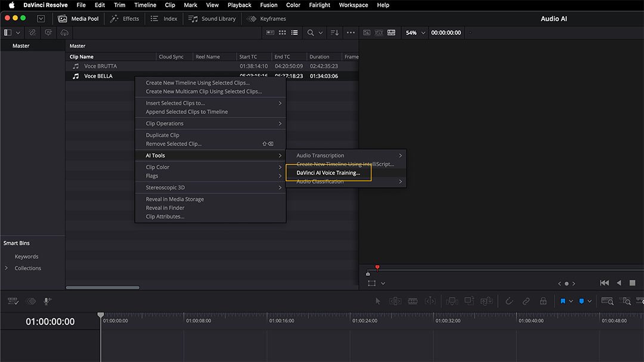Image resolution: width=644 pixels, height=362 pixels.
Task: Show the Index panel
Action: 164,18
